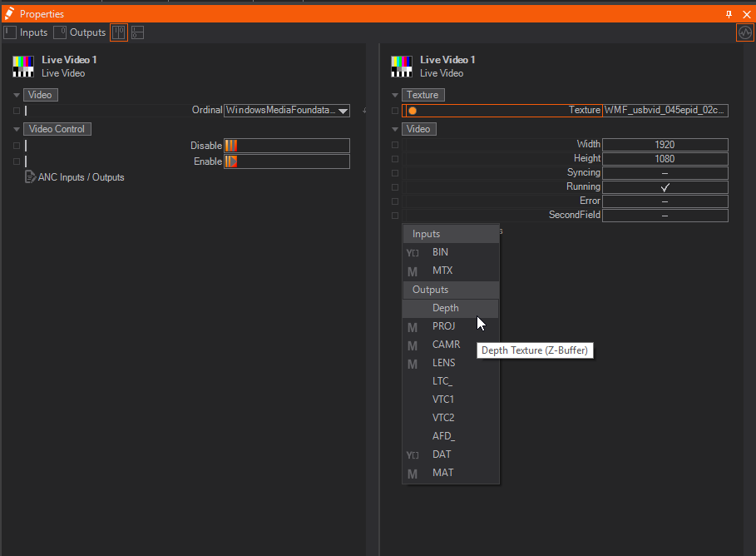This screenshot has height=556, width=756.
Task: Click the Enable play trigger icon
Action: pyautogui.click(x=231, y=161)
